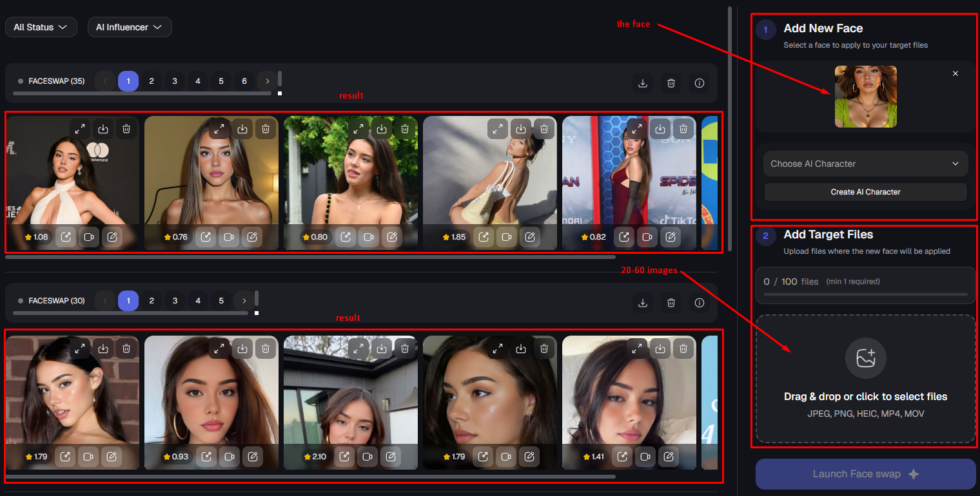The image size is (980, 496).
Task: Click the horizontal scrollbar under the FACESWAP (35) image row
Action: coord(309,256)
